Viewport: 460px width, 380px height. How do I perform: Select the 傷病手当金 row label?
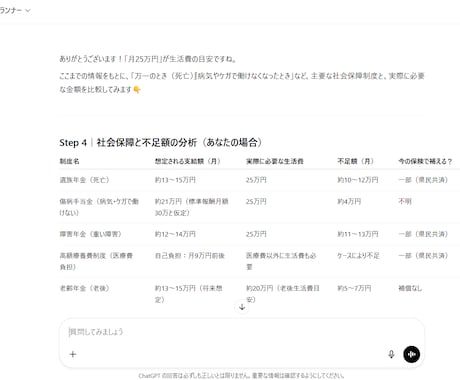point(99,207)
